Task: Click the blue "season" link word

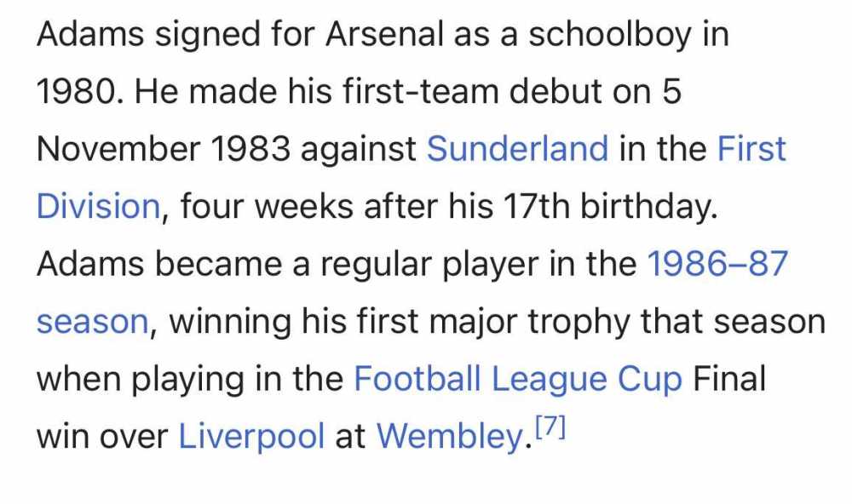Action: tap(92, 323)
